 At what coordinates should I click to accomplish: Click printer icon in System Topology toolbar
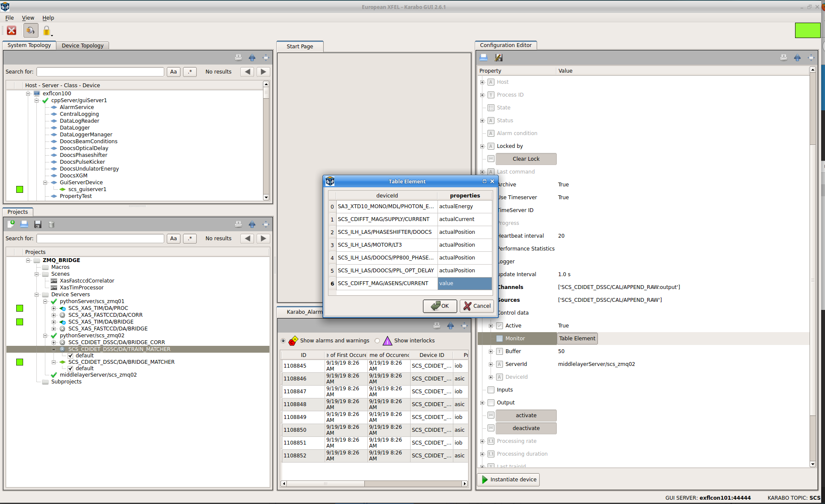pyautogui.click(x=238, y=57)
